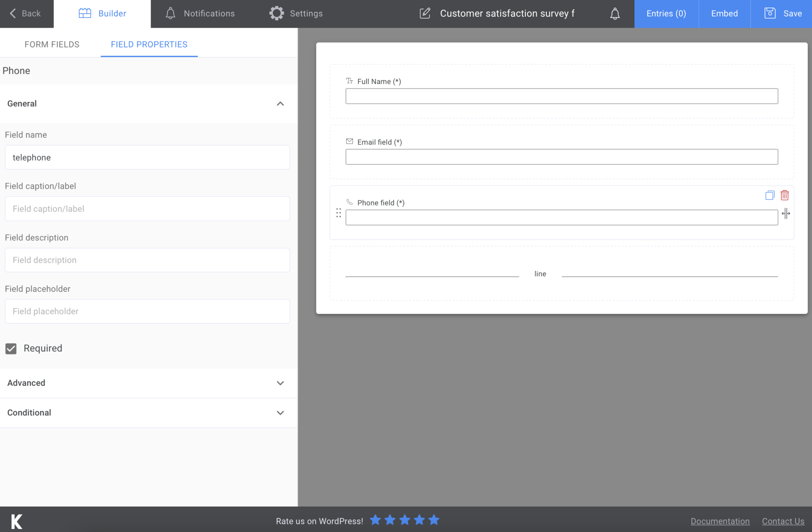
Task: Rate five stars on WordPress
Action: pyautogui.click(x=435, y=520)
